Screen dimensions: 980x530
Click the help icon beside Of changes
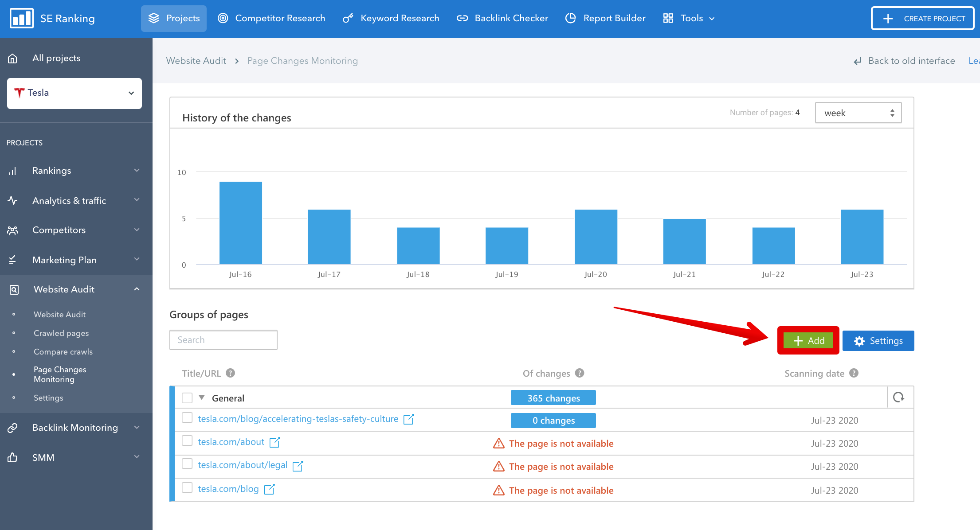coord(580,373)
